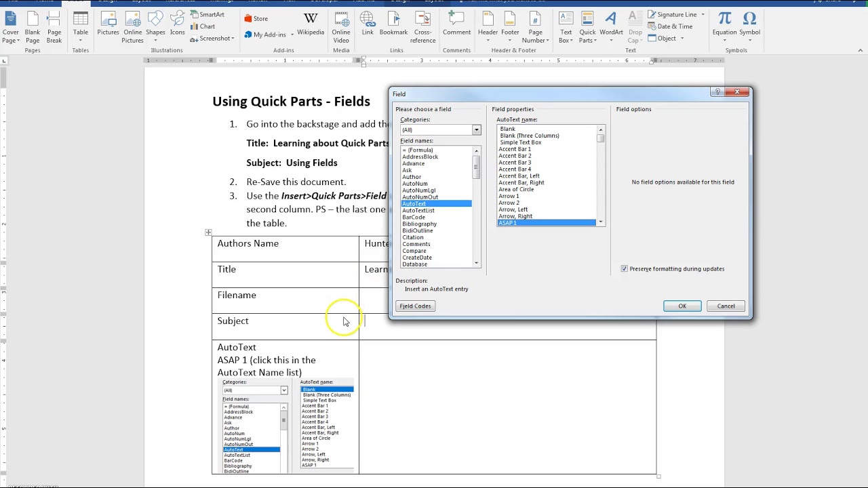Viewport: 868px width, 488px height.
Task: Insert a hyperlink with Link
Action: (368, 24)
